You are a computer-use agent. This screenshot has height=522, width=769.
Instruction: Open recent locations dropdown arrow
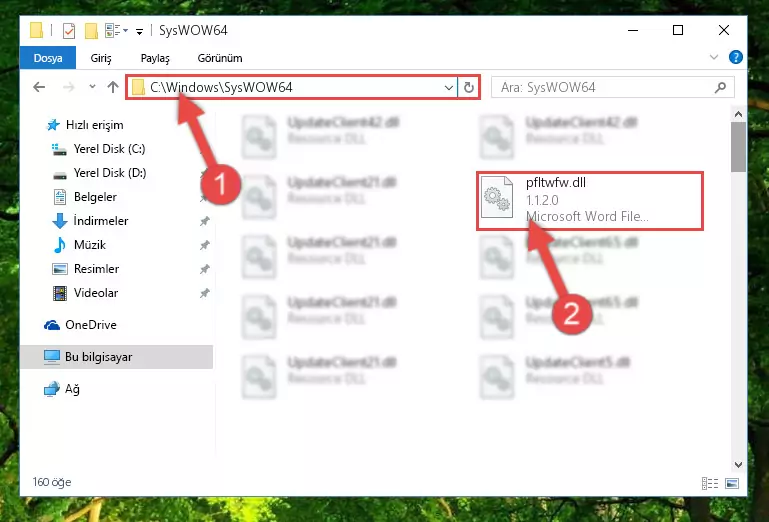point(92,87)
